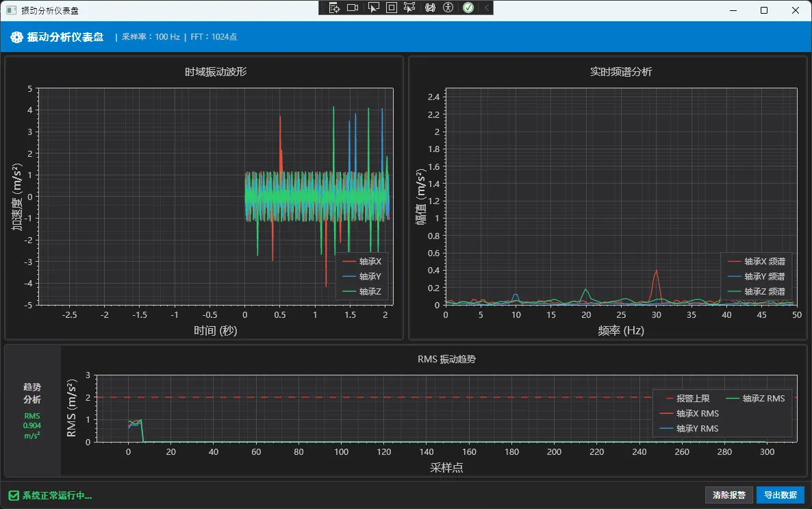This screenshot has width=812, height=509.
Task: Click the video camera icon in debug toolbar
Action: pos(353,8)
